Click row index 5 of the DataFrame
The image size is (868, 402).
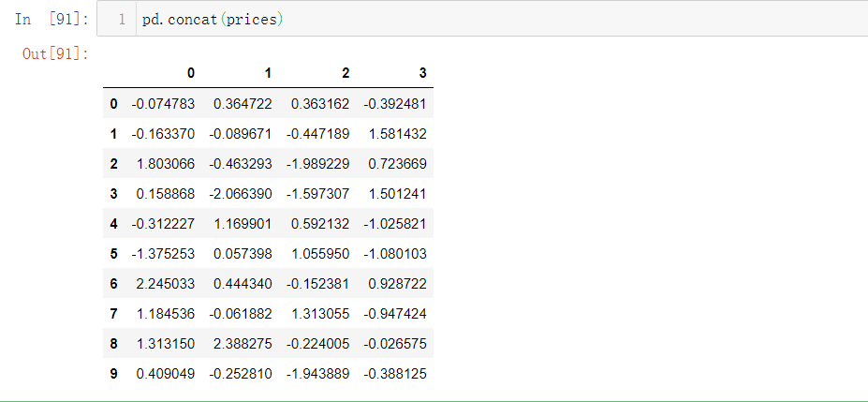coord(113,254)
